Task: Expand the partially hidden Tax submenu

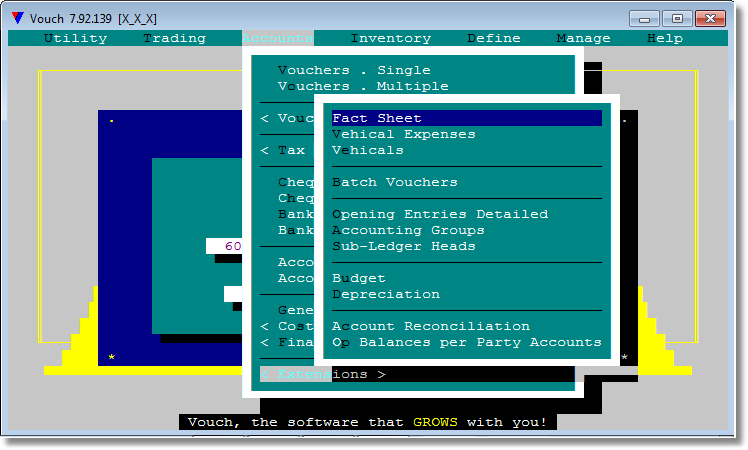Action: point(282,150)
